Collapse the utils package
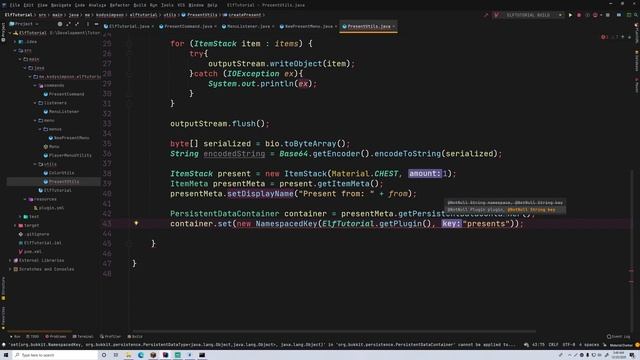640x360 pixels. tap(35, 164)
